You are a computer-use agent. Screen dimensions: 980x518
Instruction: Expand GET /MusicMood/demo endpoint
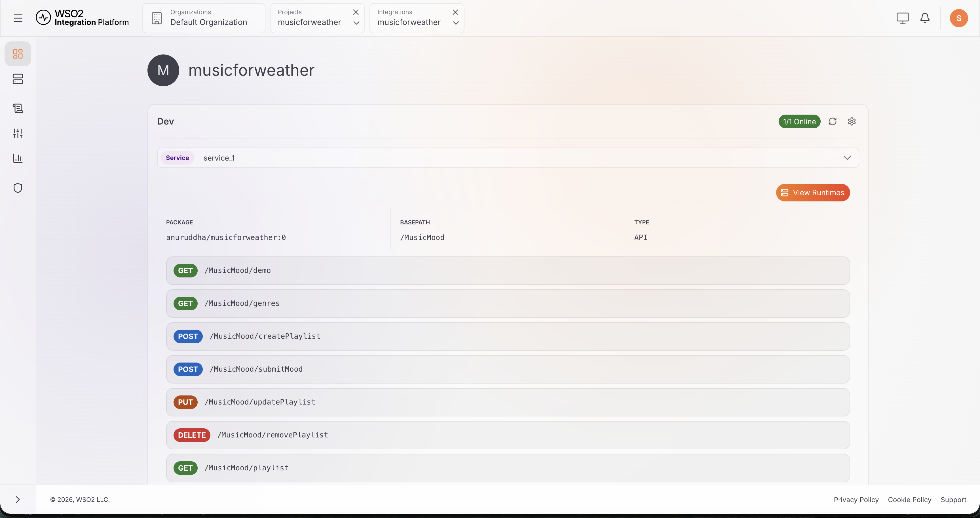coord(508,271)
